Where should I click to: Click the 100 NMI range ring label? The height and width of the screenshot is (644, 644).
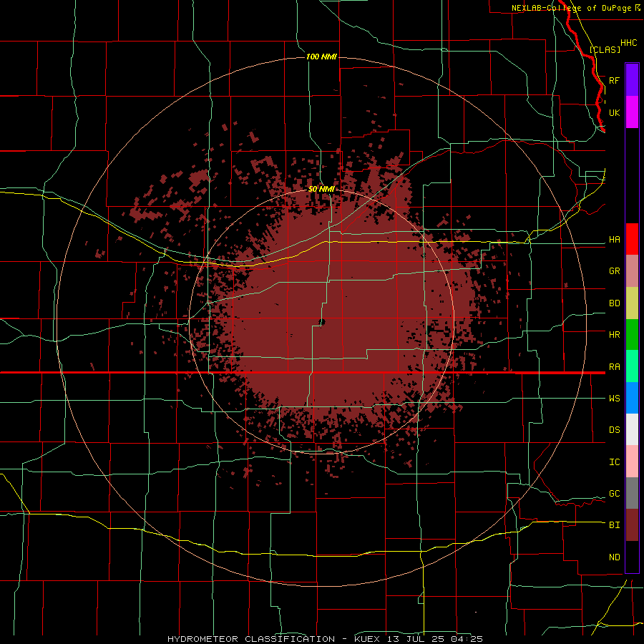(321, 57)
